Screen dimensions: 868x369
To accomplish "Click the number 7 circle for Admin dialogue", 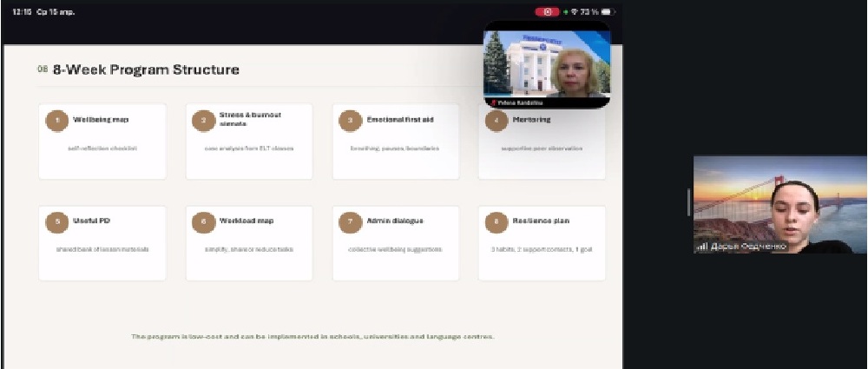I will pyautogui.click(x=350, y=222).
